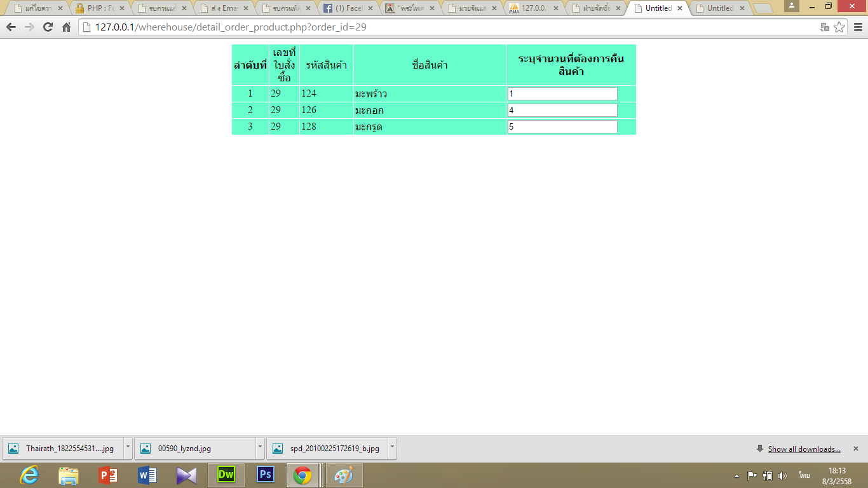Viewport: 868px width, 488px height.
Task: Click the รหัสสินค้า column header
Action: (x=327, y=65)
